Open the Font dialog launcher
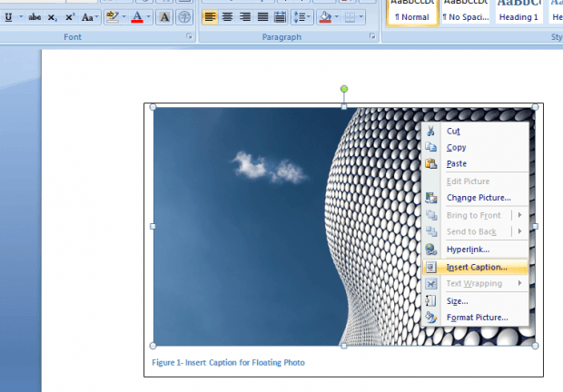This screenshot has height=392, width=563. (x=190, y=37)
